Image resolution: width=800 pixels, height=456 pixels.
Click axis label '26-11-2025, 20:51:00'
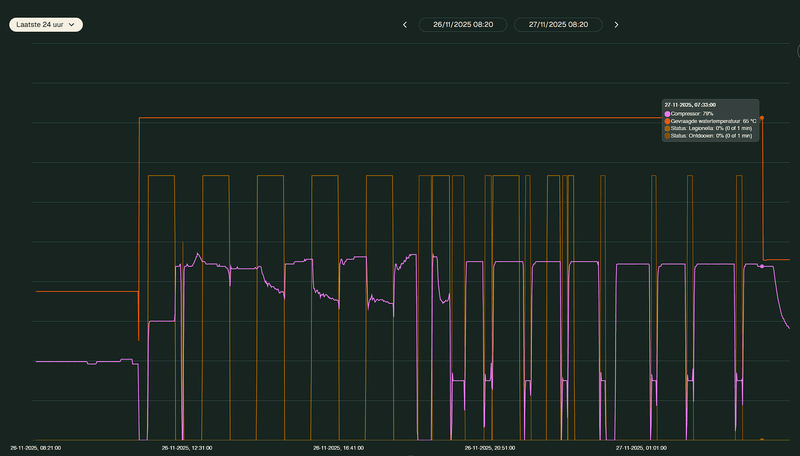[x=490, y=448]
